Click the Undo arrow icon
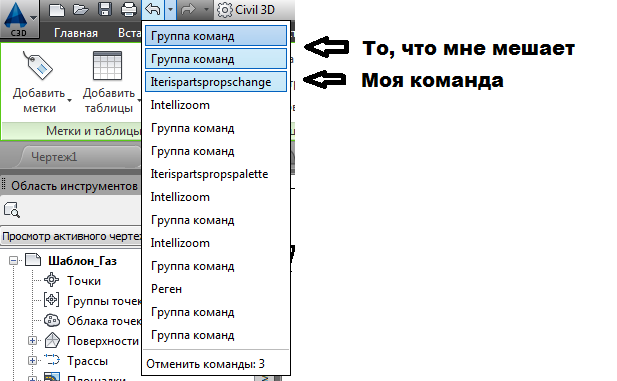The width and height of the screenshot is (617, 381). (x=153, y=9)
